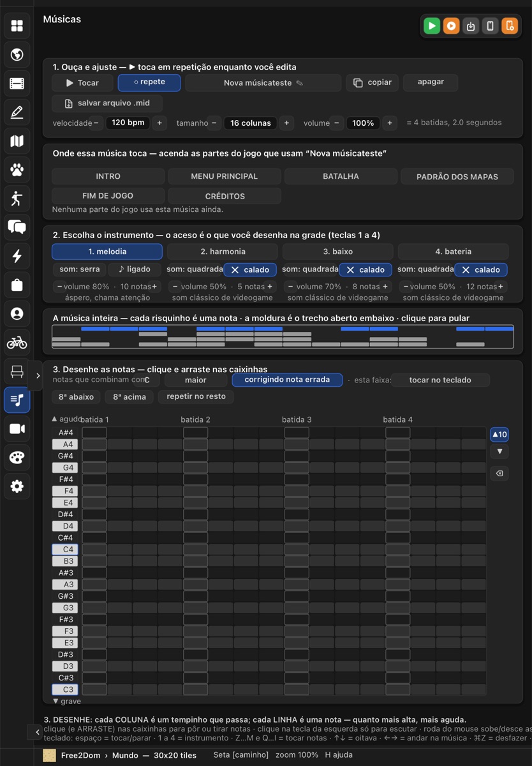Screen dimensions: 532x766
Task: Open the film strip section in sidebar
Action: (17, 83)
